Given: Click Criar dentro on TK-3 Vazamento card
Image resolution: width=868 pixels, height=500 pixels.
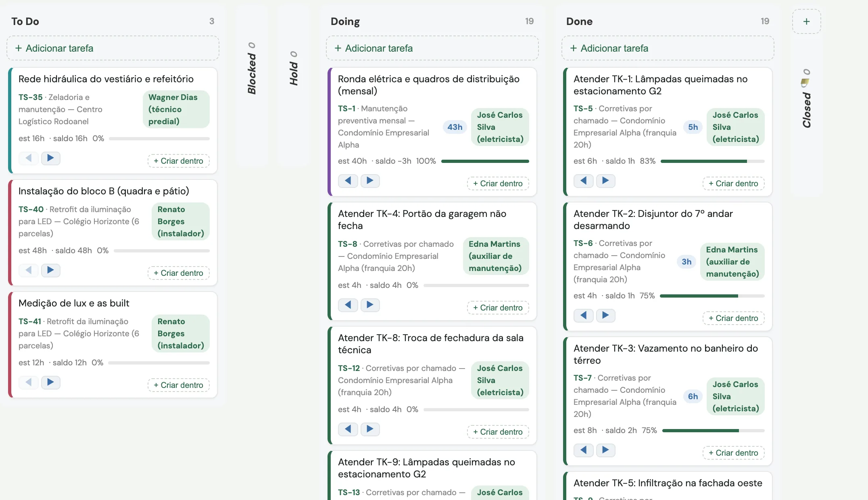Looking at the screenshot, I should coord(734,453).
